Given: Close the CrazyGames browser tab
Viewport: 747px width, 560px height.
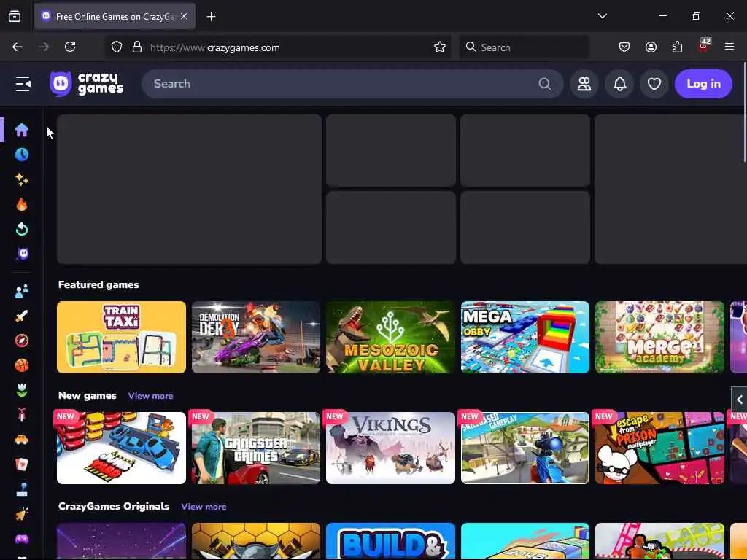Looking at the screenshot, I should click(x=184, y=16).
